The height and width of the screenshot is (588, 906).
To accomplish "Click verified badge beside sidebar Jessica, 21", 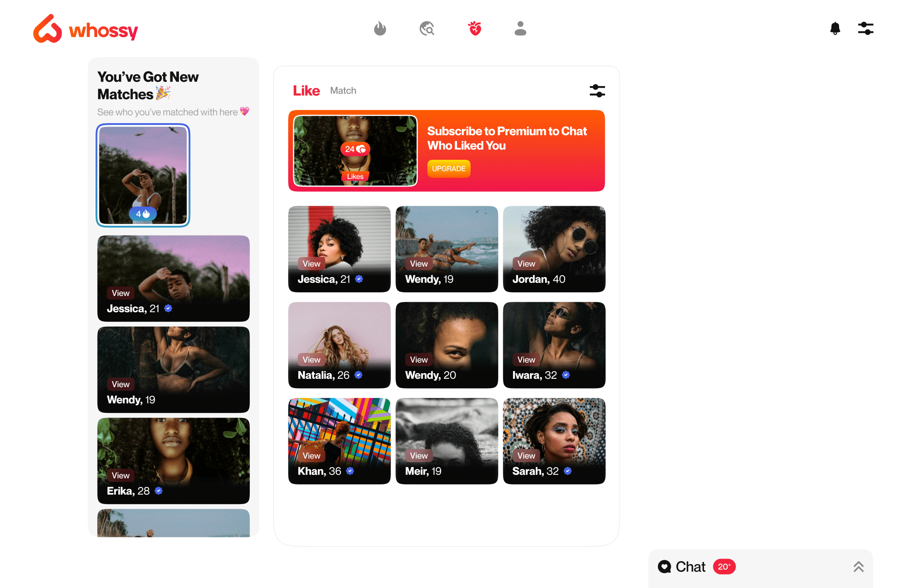I will (x=168, y=308).
